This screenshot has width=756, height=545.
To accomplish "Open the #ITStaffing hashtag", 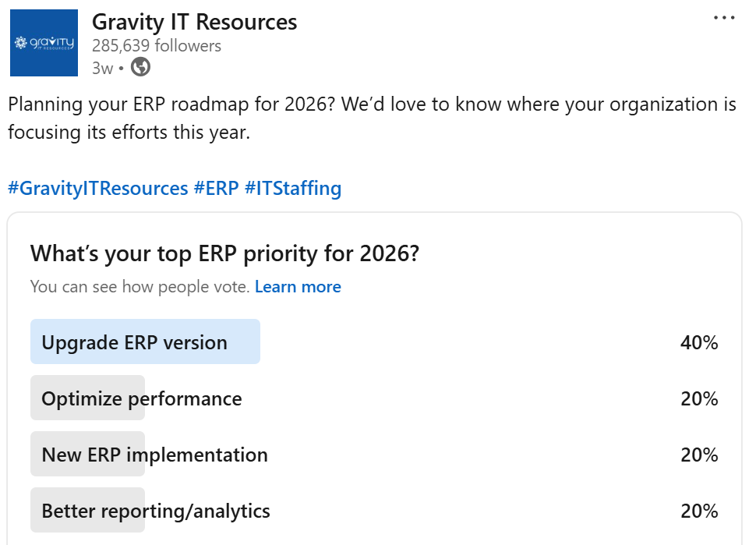I will (293, 188).
